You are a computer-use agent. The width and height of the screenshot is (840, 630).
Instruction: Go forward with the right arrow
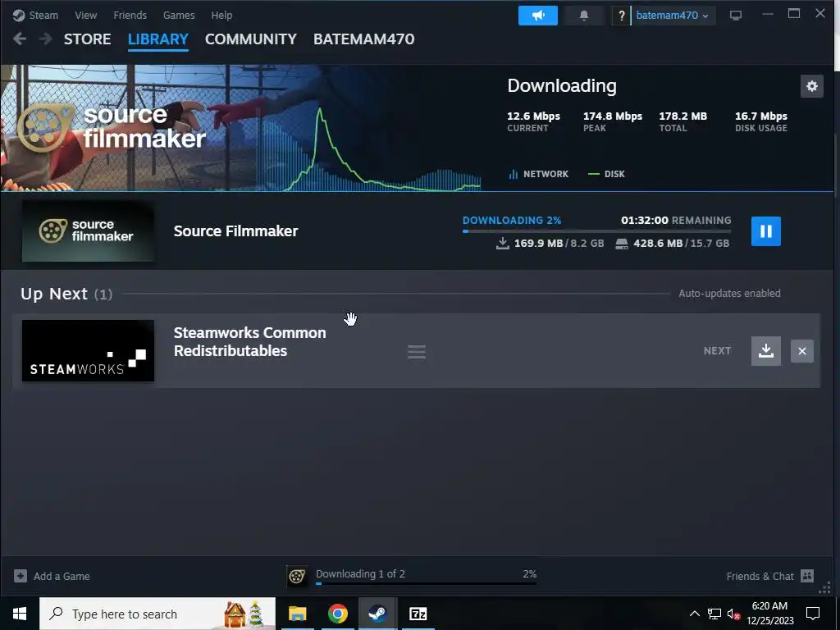point(46,39)
